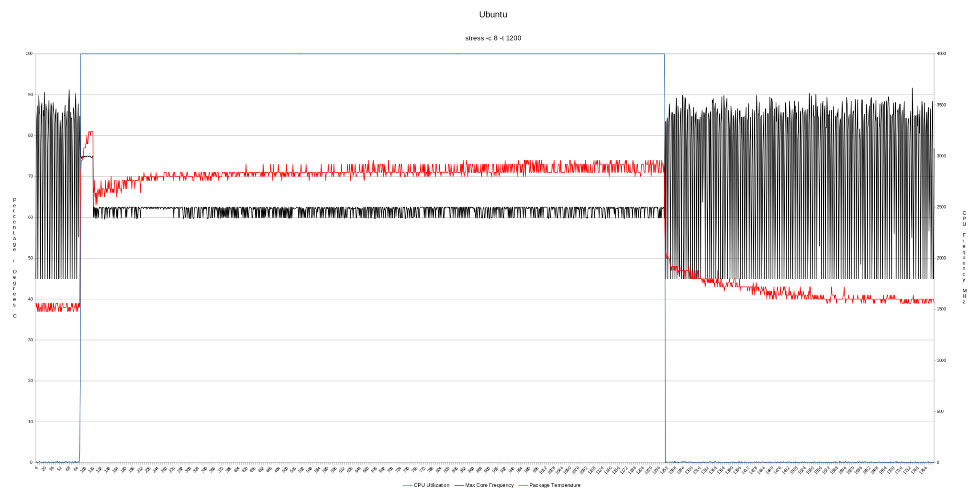Click the "1000" tick on the frequency axis
Image resolution: width=980 pixels, height=492 pixels.
(941, 361)
